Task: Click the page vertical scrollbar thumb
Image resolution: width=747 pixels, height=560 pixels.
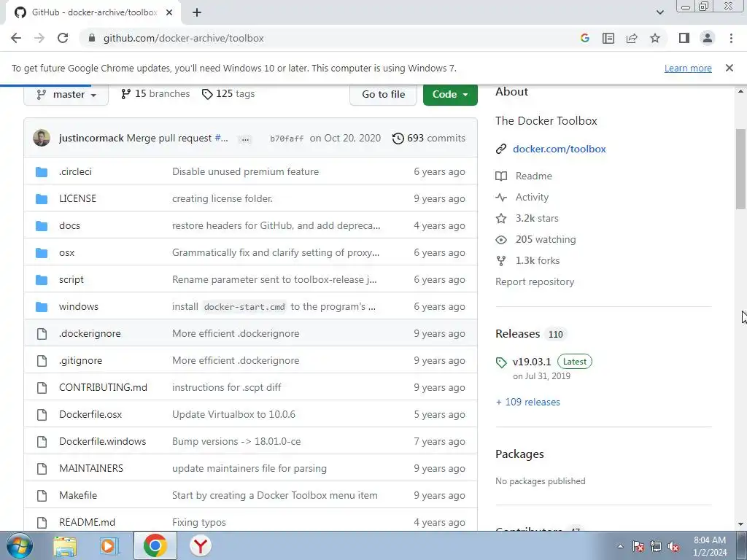Action: 740,169
